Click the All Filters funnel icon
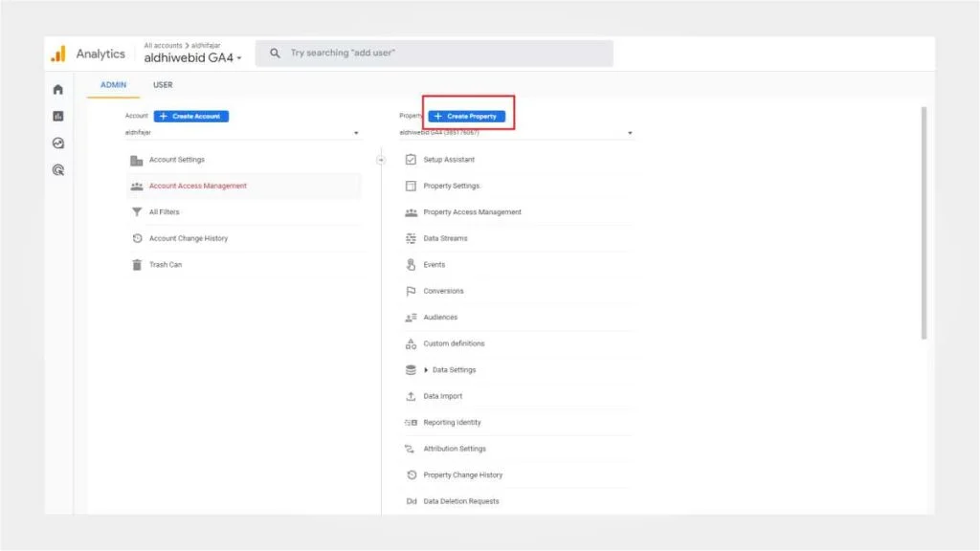Screen dimensions: 980x551 (x=136, y=212)
